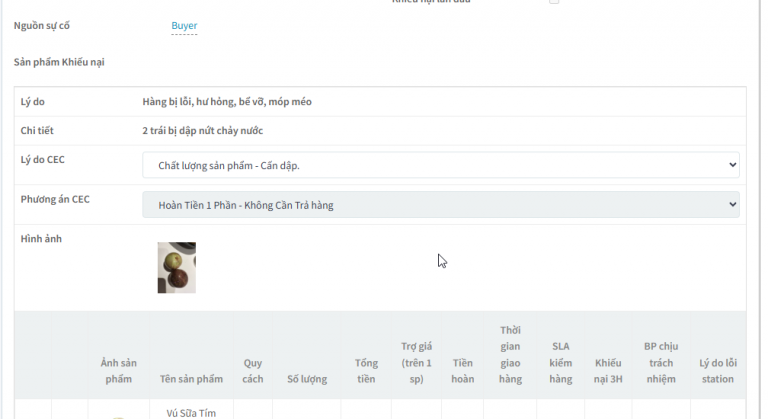Click the Tổng tiền column header
768x419 pixels.
point(366,371)
